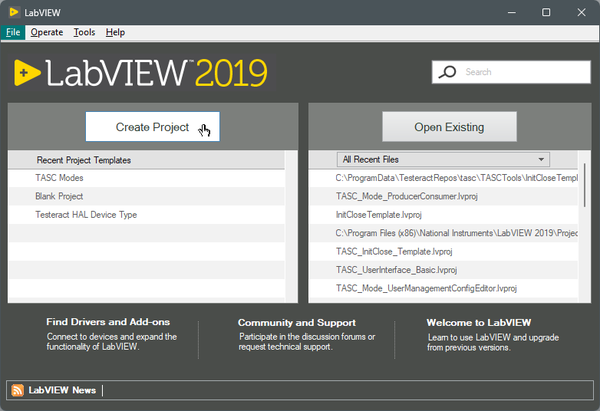Choose the Testeract HAL Device Type template
The height and width of the screenshot is (411, 600).
tap(86, 215)
